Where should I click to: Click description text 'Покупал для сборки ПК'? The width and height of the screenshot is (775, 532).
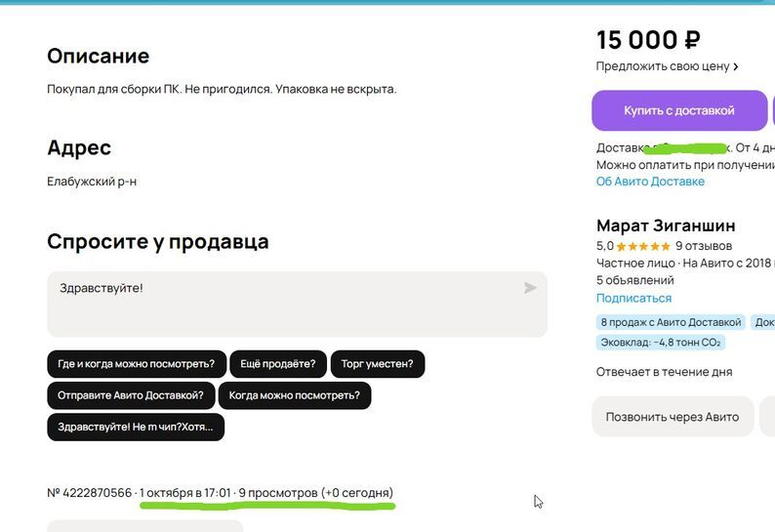click(x=113, y=90)
